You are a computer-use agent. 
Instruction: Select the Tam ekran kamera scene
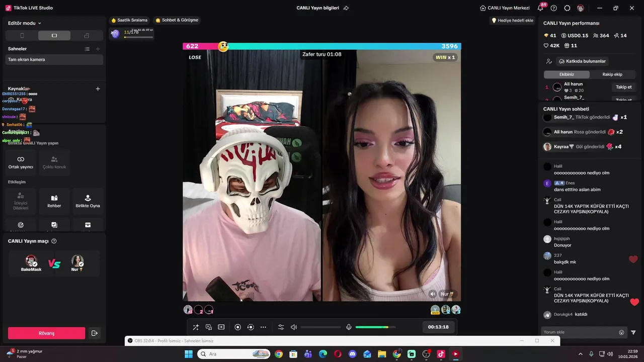coord(54,59)
